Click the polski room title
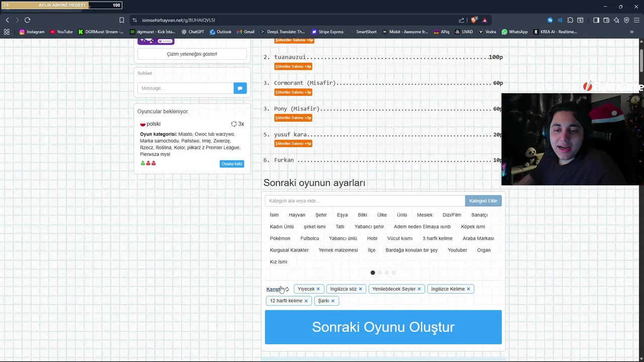This screenshot has height=362, width=644. [x=153, y=124]
